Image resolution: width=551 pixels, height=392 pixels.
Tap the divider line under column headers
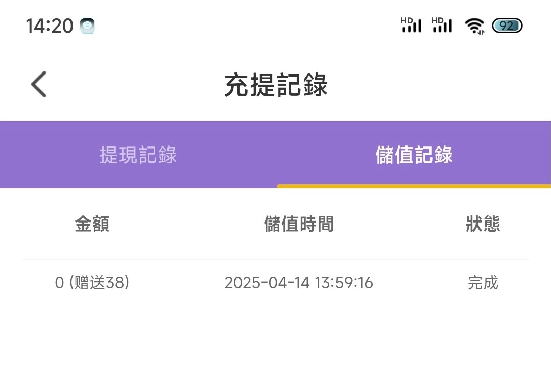tap(276, 260)
